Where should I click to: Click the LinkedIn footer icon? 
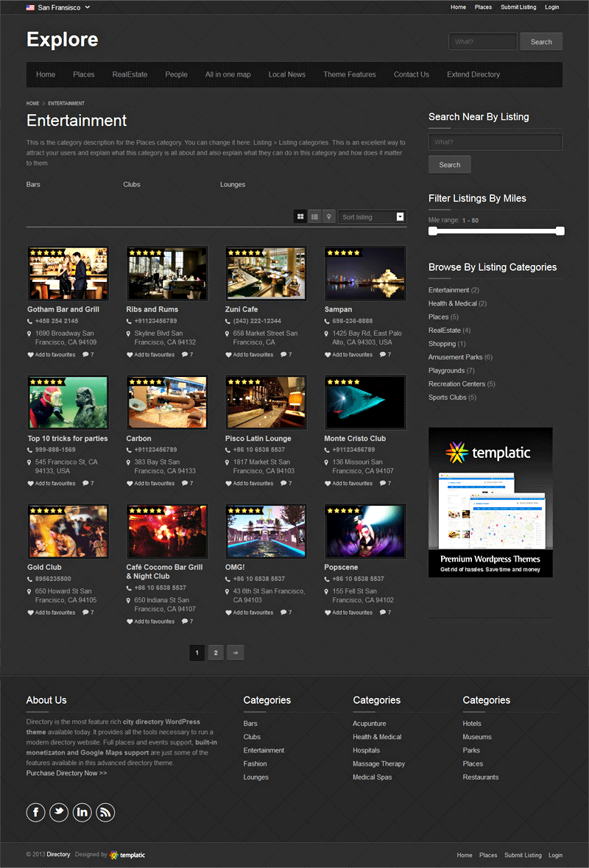point(82,812)
